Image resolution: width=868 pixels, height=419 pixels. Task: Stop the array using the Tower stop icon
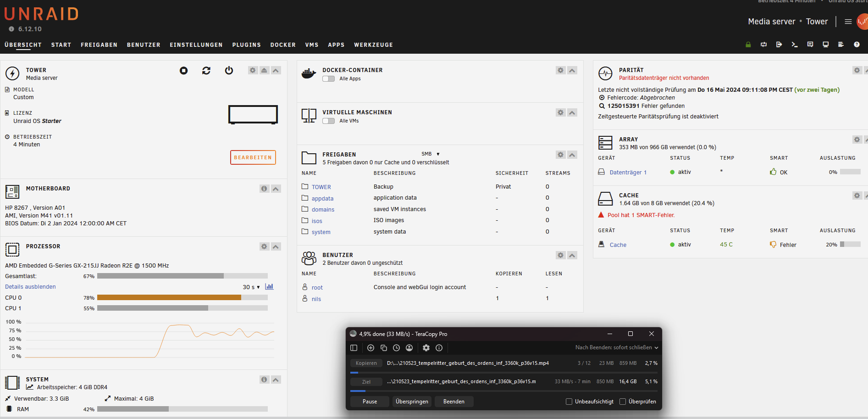point(183,70)
